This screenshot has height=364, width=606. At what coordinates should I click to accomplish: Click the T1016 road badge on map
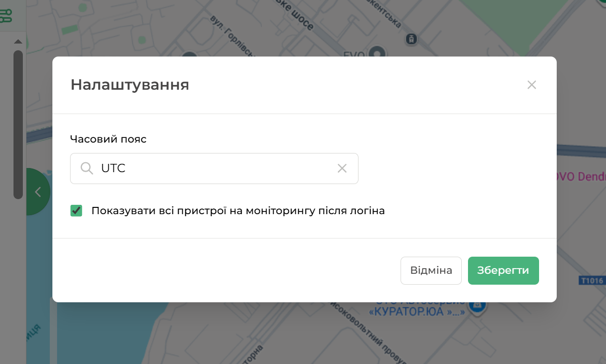pos(591,281)
